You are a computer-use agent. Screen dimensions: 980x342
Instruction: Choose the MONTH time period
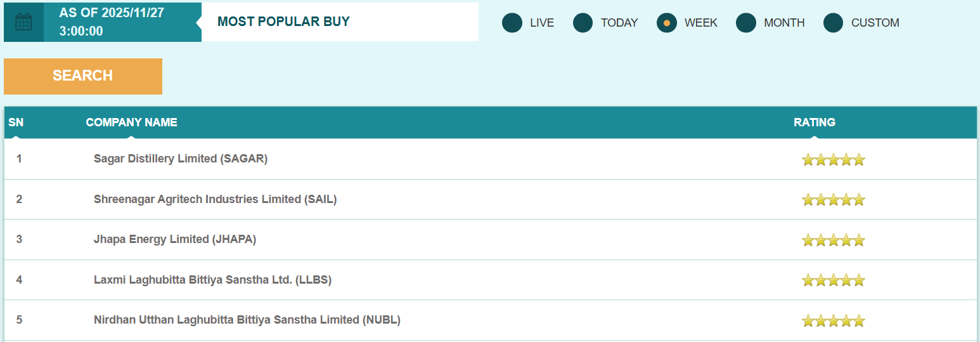pyautogui.click(x=746, y=23)
